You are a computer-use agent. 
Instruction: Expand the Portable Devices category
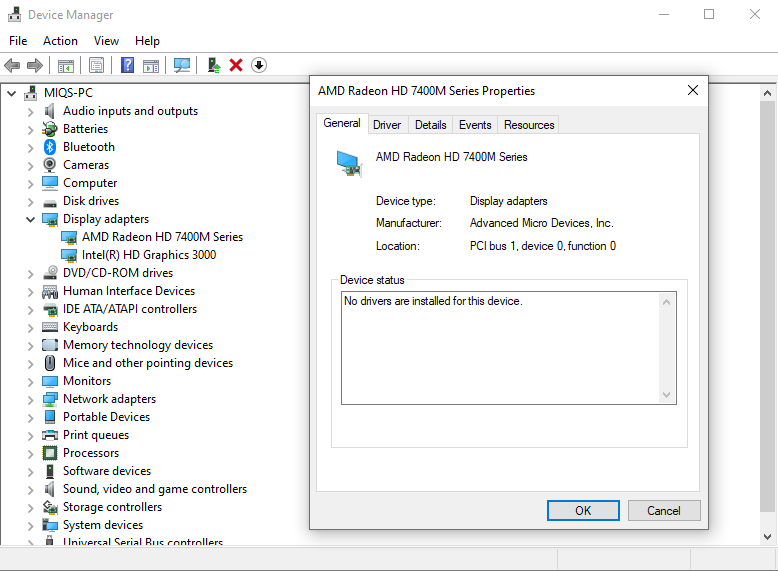30,418
